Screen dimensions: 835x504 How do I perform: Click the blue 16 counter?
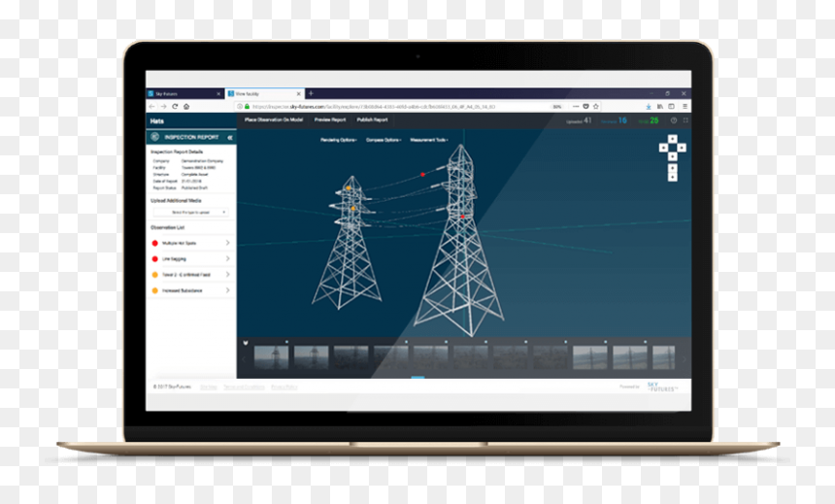(x=614, y=121)
